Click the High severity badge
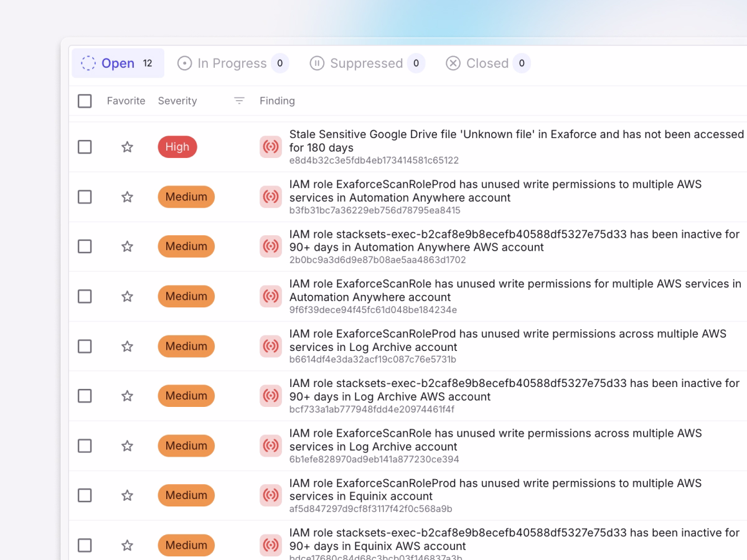Image resolution: width=747 pixels, height=560 pixels. tap(177, 147)
